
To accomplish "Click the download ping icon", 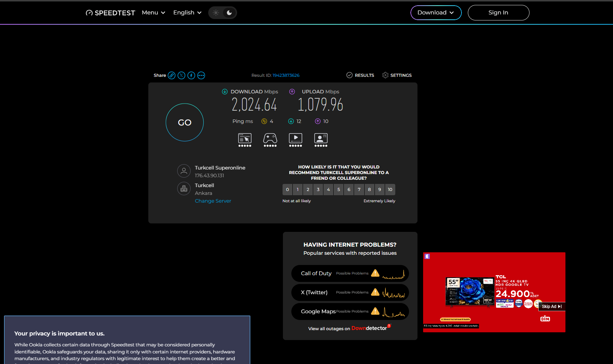I will [291, 121].
